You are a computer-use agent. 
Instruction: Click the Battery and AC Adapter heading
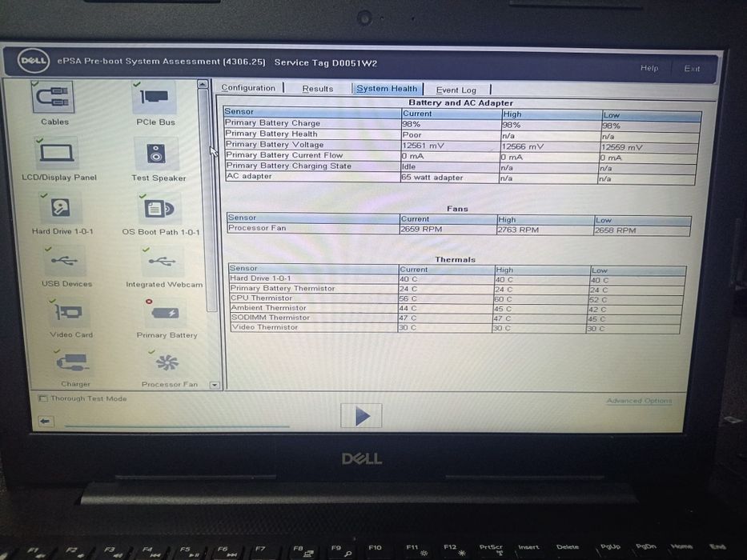(x=460, y=103)
